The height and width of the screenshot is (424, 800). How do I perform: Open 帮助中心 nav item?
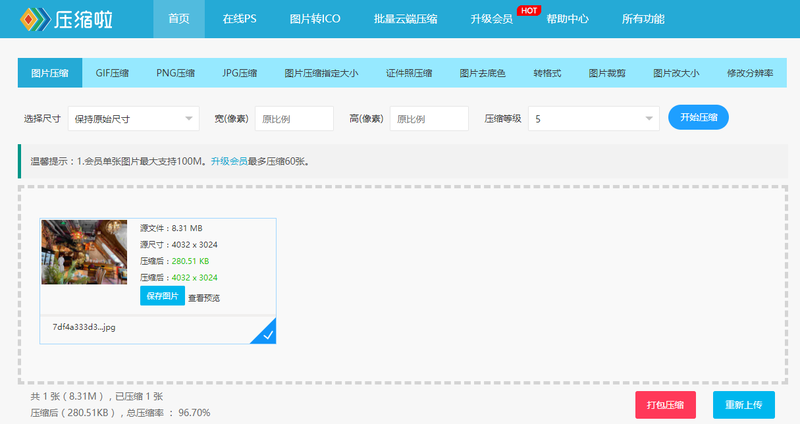[x=567, y=19]
